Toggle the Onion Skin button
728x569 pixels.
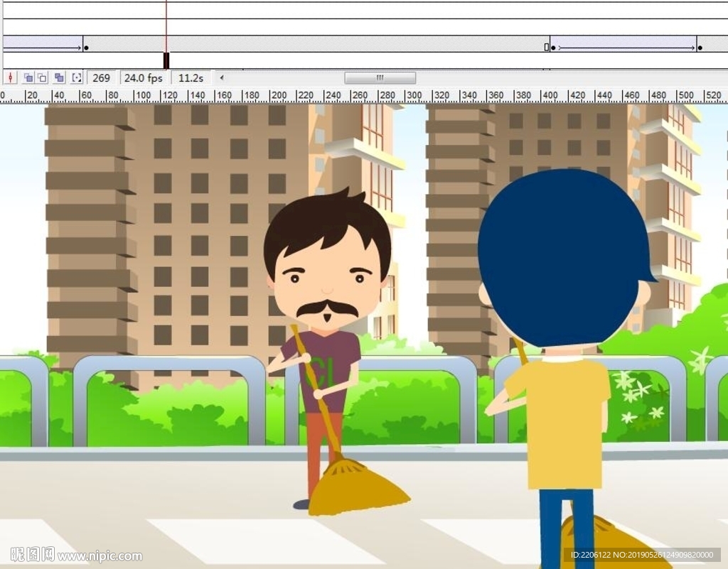(x=28, y=78)
